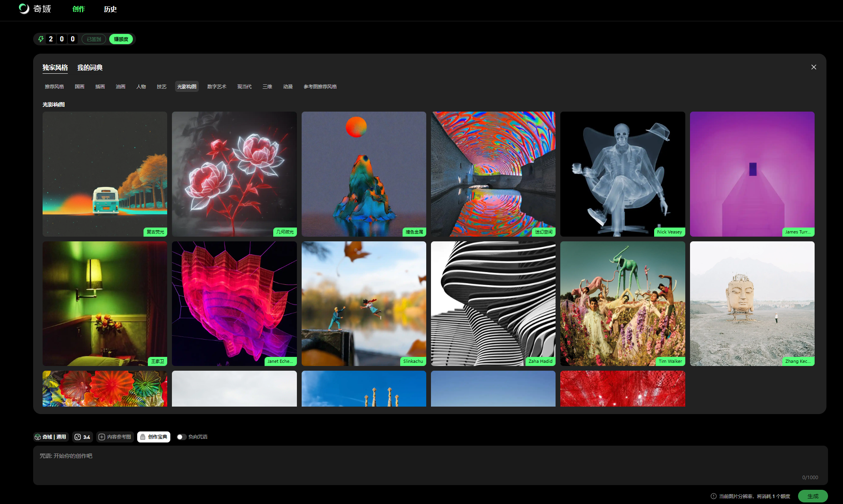Choose the Zaha Hadid style thumbnail

click(x=493, y=304)
